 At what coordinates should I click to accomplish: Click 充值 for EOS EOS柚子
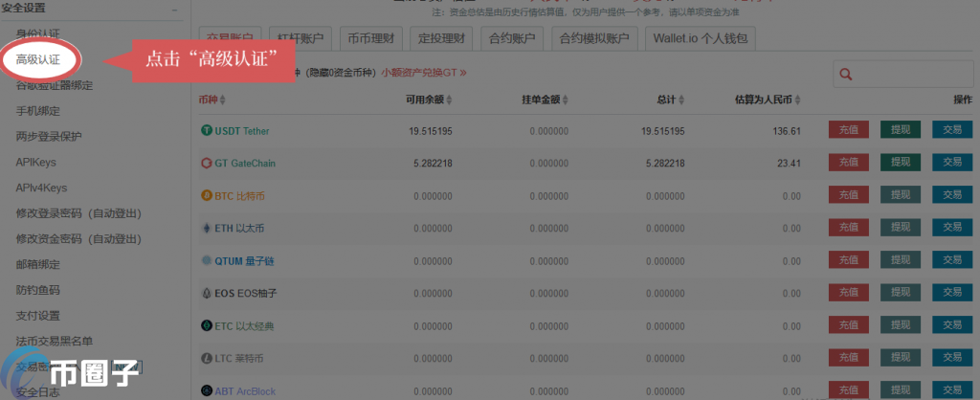[x=848, y=293]
